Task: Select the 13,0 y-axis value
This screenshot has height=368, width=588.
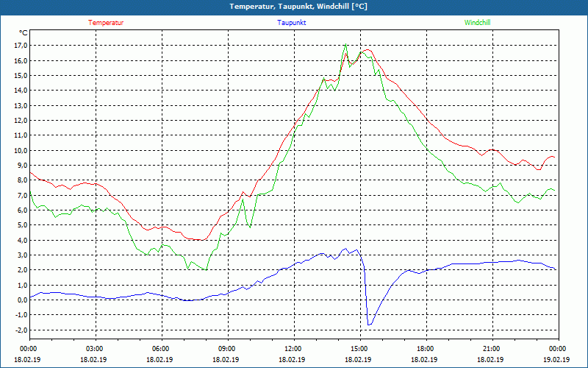Action: tap(21, 105)
